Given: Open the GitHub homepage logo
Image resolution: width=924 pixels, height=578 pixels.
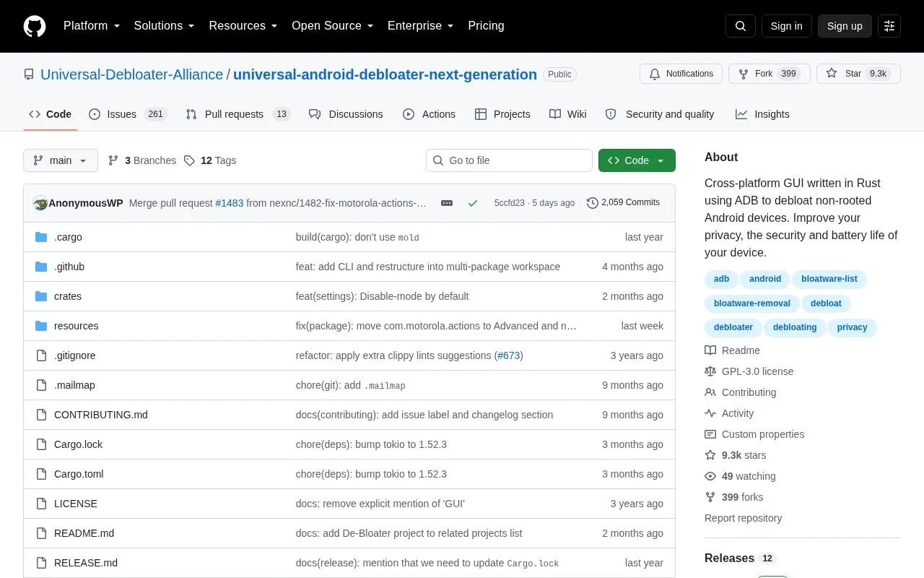Looking at the screenshot, I should coord(35,26).
